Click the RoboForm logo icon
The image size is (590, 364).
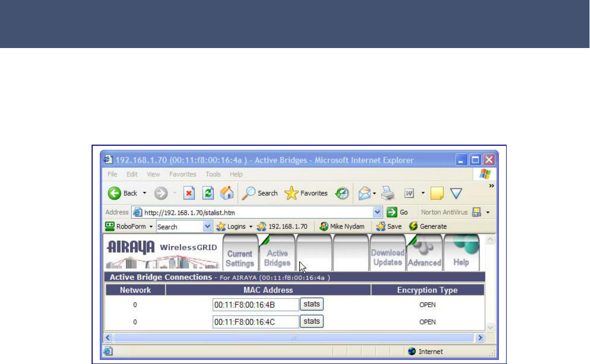[x=110, y=226]
